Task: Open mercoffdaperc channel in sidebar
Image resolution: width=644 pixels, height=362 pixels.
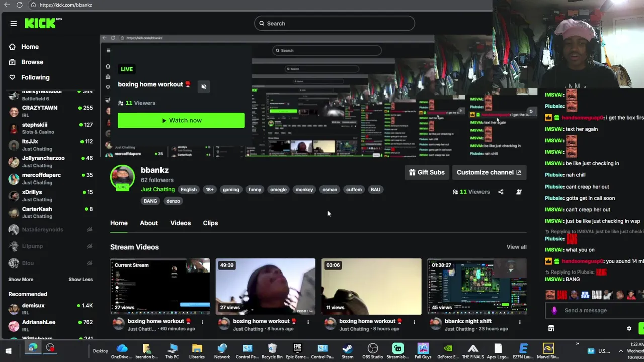Action: [x=50, y=178]
